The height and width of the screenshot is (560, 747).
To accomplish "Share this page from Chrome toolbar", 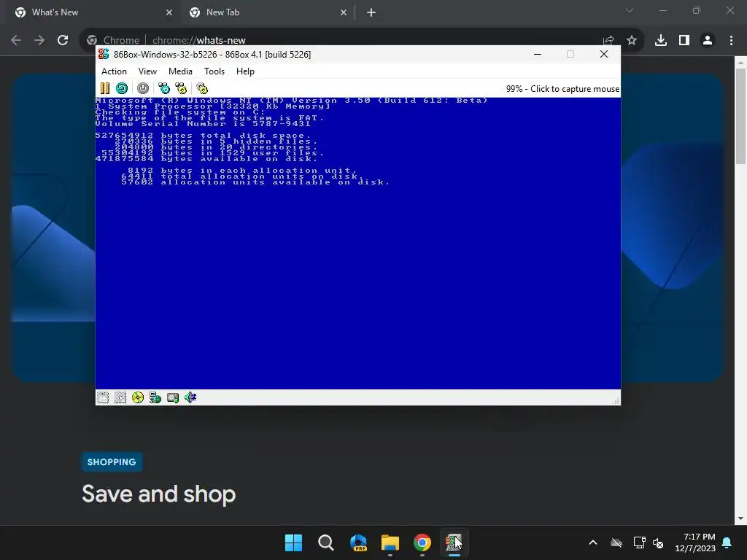I will pos(608,40).
